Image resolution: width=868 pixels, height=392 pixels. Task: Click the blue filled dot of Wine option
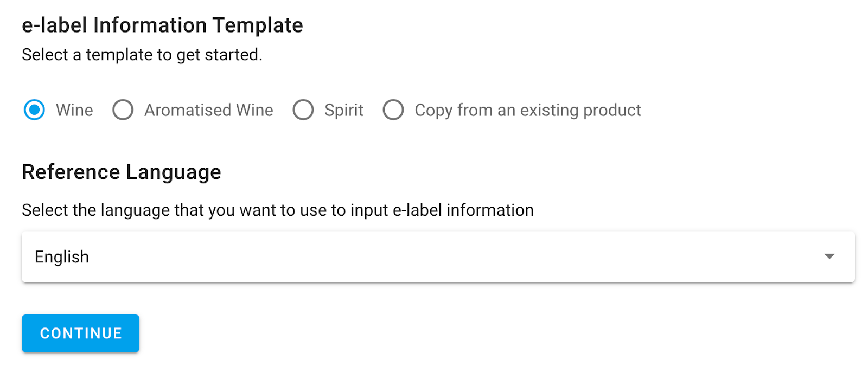pyautogui.click(x=34, y=110)
